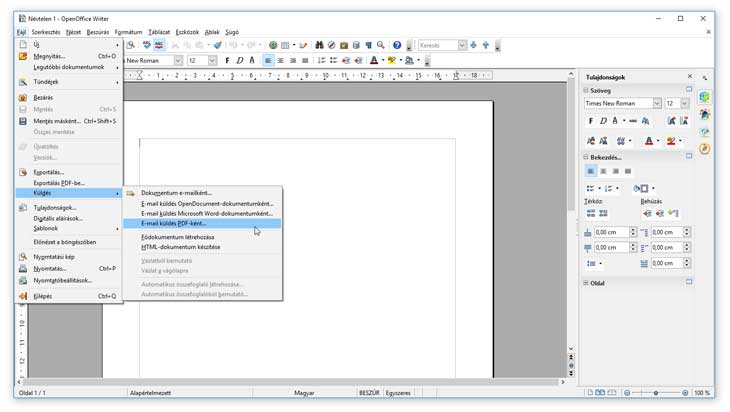
Task: Click the insert table toolbar icon
Action: pyautogui.click(x=285, y=45)
